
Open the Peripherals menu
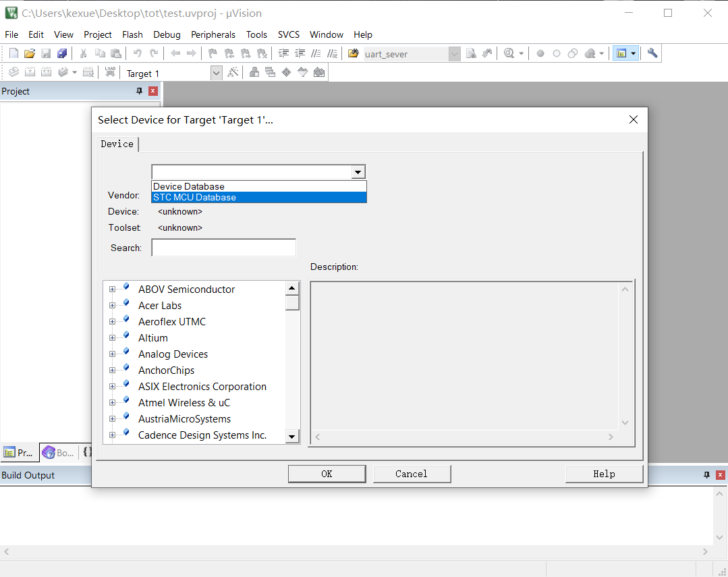click(x=213, y=34)
